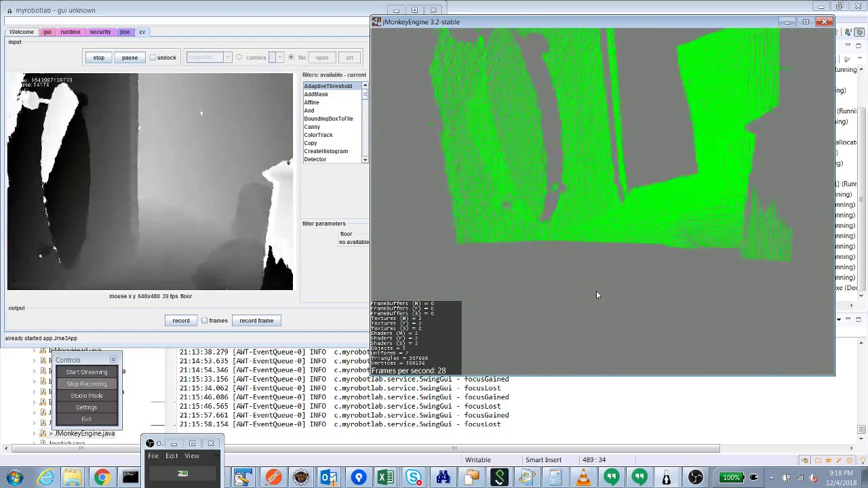Open Internet Explorer from the taskbar
The height and width of the screenshot is (488, 868).
point(45,478)
